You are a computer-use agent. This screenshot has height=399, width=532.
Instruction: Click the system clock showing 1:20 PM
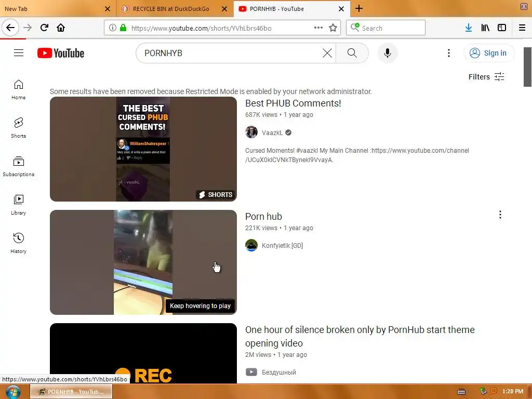[513, 392]
